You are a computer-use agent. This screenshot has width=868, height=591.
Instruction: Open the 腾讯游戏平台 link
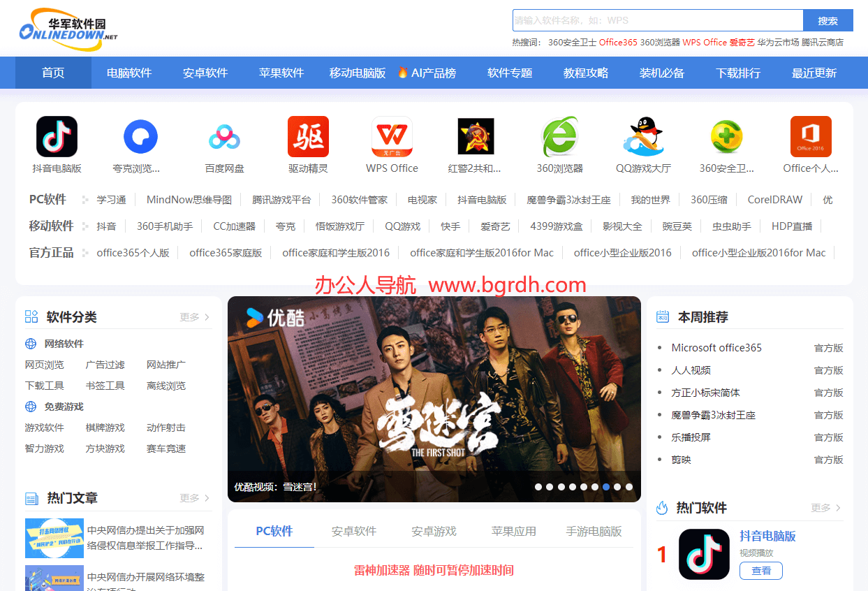(281, 200)
